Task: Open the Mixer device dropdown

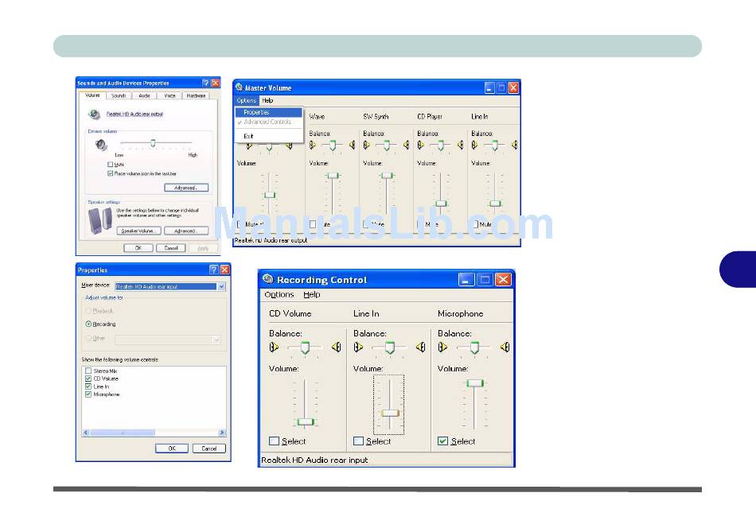Action: (x=221, y=286)
